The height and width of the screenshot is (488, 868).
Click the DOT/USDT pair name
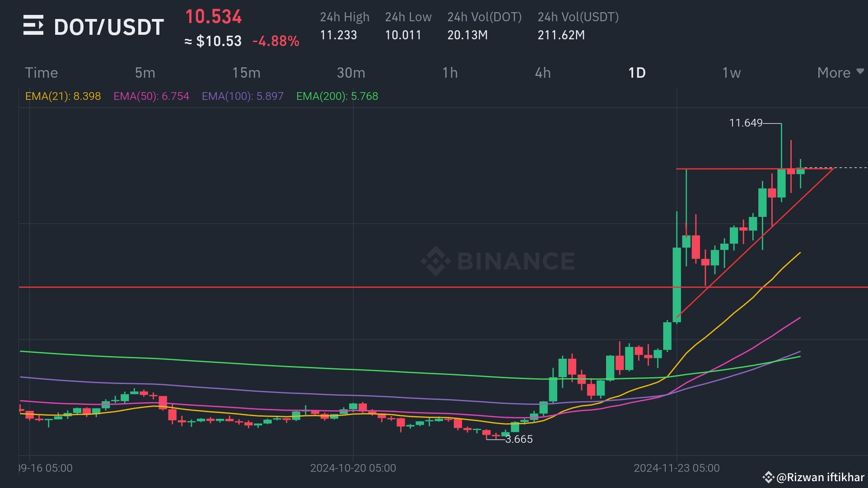[109, 27]
